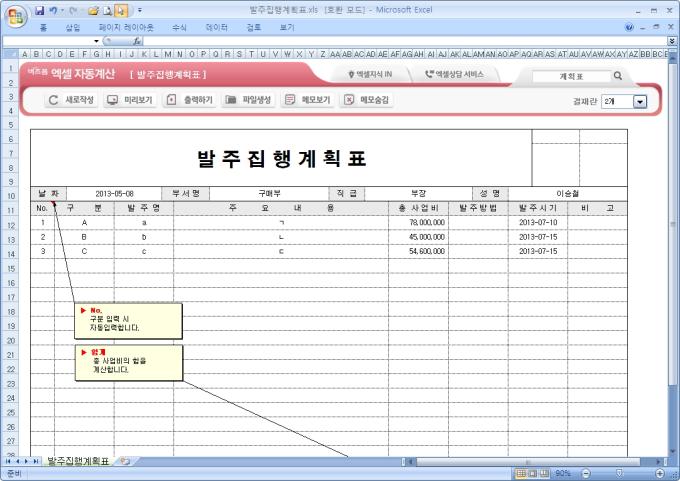Click the select-all corner of the sheet

click(10, 54)
